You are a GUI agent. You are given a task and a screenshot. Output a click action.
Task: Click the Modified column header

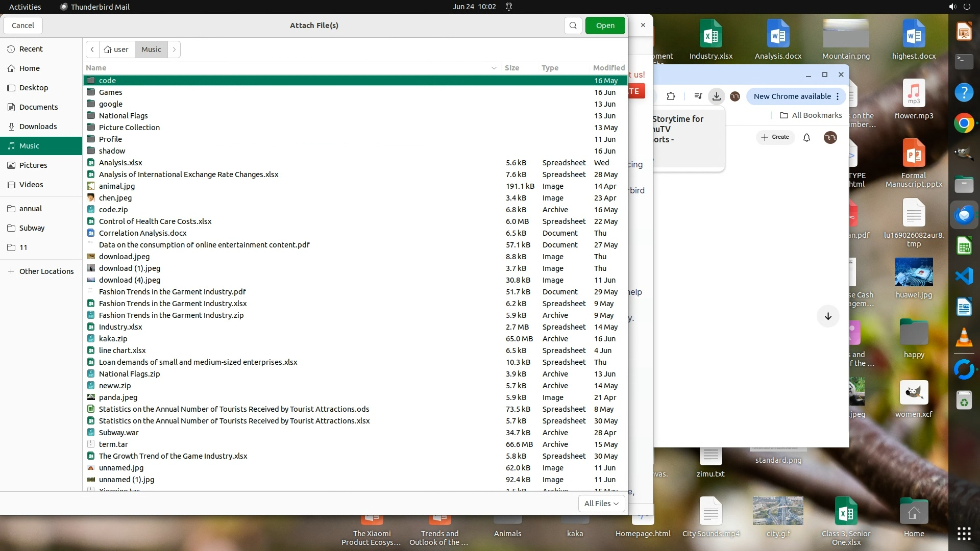[608, 68]
